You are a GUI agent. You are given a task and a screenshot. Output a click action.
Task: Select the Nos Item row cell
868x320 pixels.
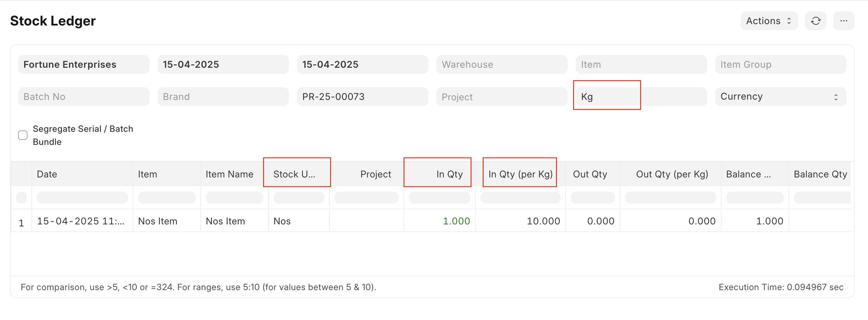(158, 221)
